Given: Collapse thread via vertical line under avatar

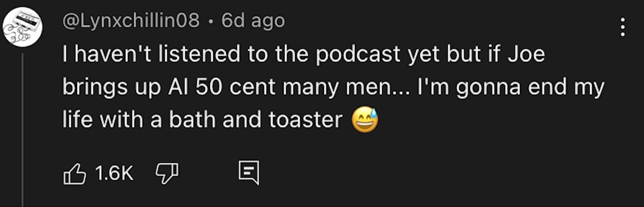Looking at the screenshot, I should pyautogui.click(x=23, y=130).
